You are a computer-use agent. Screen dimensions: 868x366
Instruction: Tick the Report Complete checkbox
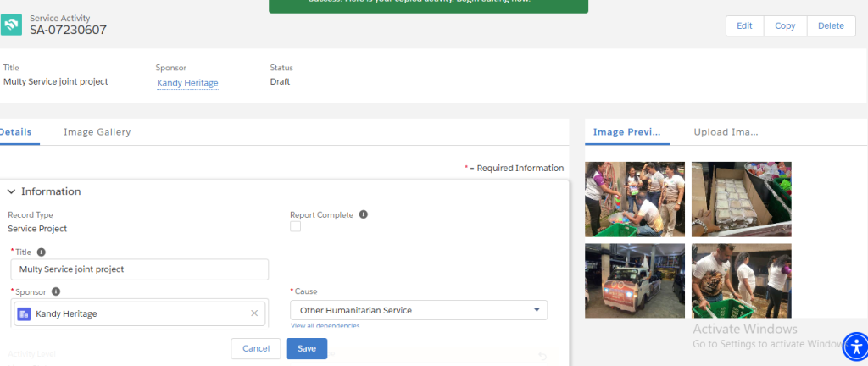[x=296, y=226]
